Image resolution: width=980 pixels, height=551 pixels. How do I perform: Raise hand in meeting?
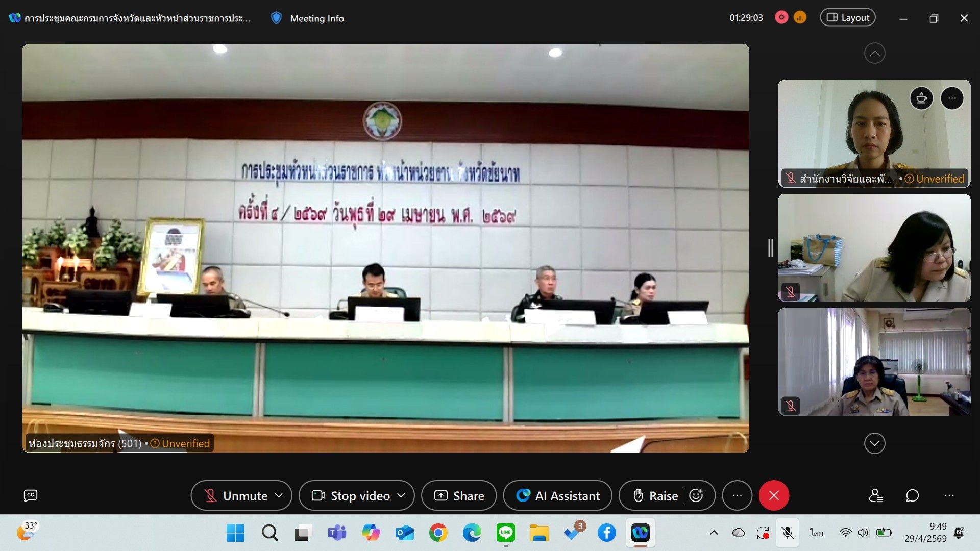pos(655,495)
